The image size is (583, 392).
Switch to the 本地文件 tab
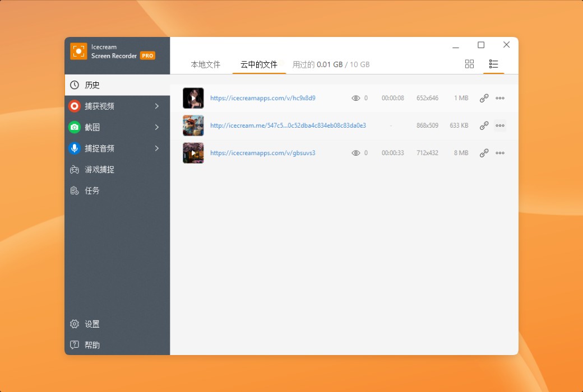(206, 64)
